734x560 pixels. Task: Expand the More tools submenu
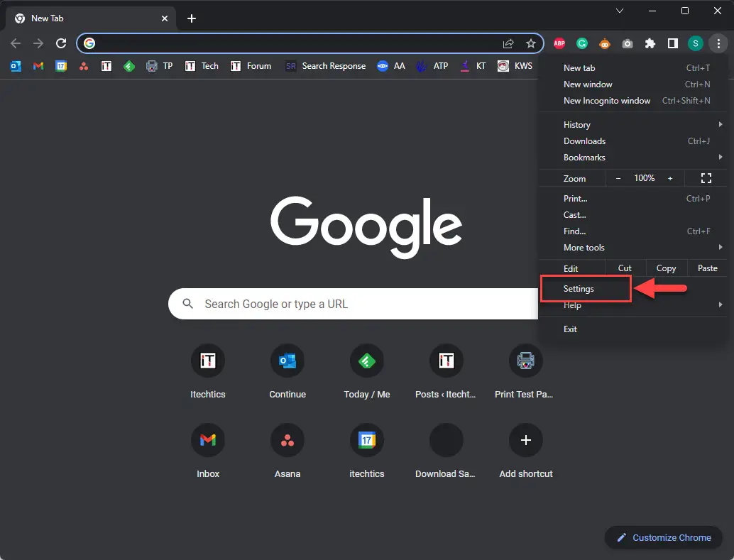[633, 247]
